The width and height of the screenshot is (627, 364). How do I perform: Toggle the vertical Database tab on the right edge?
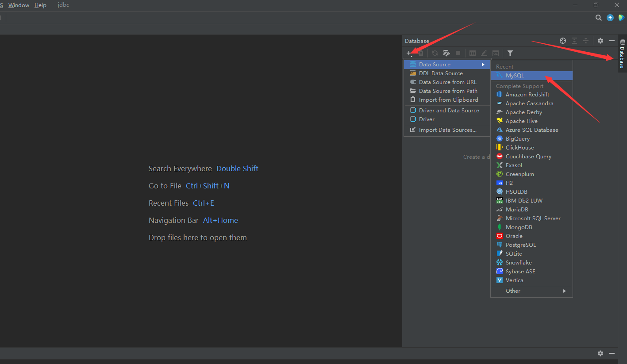[x=623, y=54]
